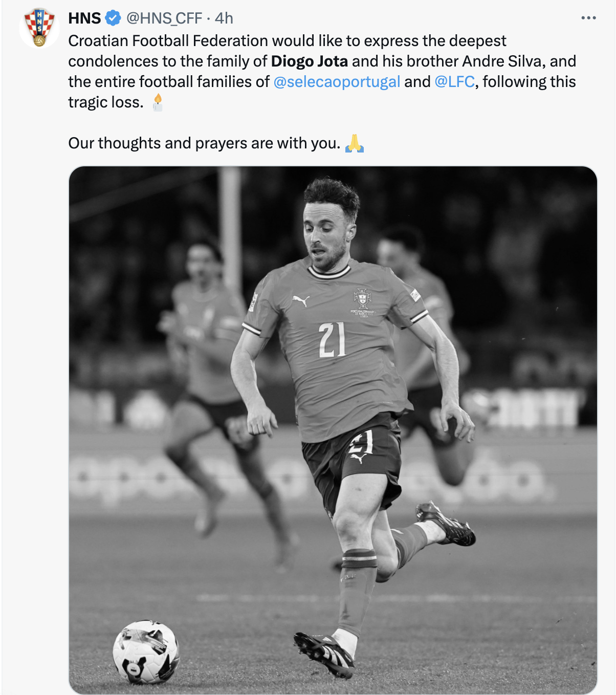The height and width of the screenshot is (695, 616).
Task: Click the praying hands emoji
Action: [355, 143]
